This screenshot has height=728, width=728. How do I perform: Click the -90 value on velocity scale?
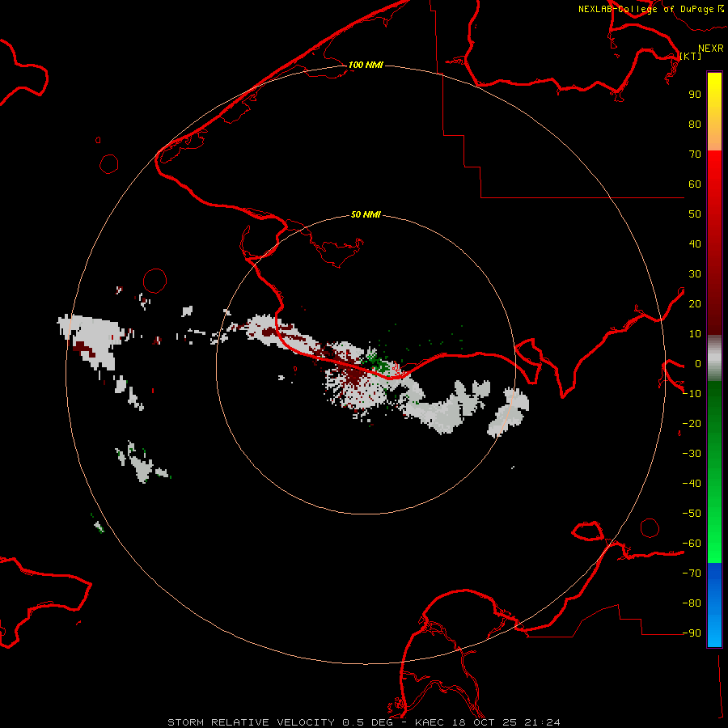tap(692, 633)
